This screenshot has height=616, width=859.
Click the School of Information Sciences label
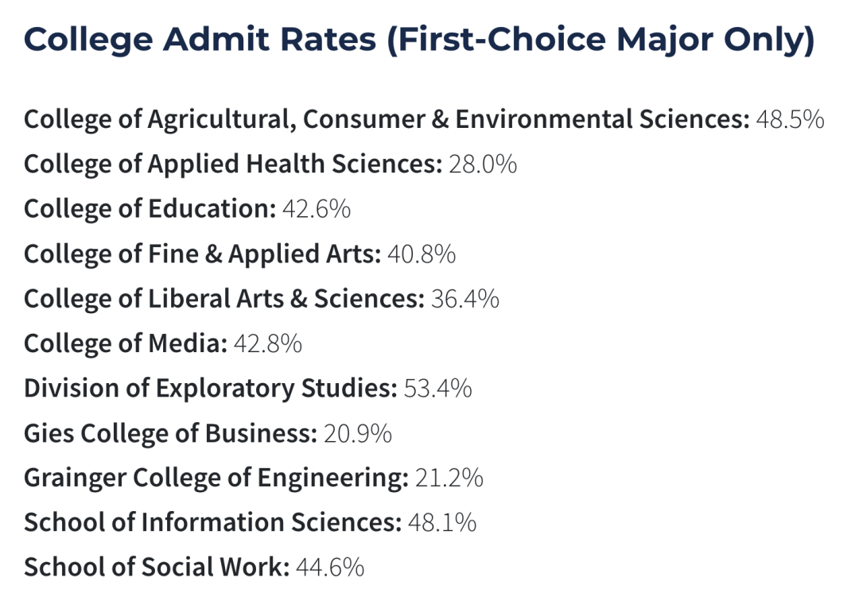(x=212, y=522)
